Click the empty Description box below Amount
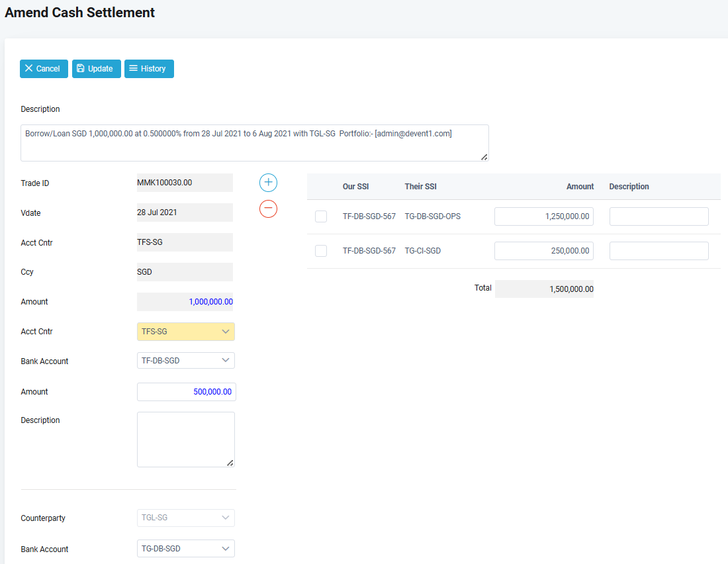The image size is (728, 564). [186, 440]
